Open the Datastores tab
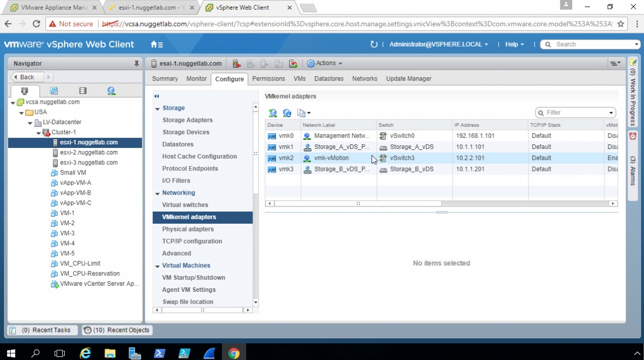This screenshot has width=644, height=360. [328, 79]
